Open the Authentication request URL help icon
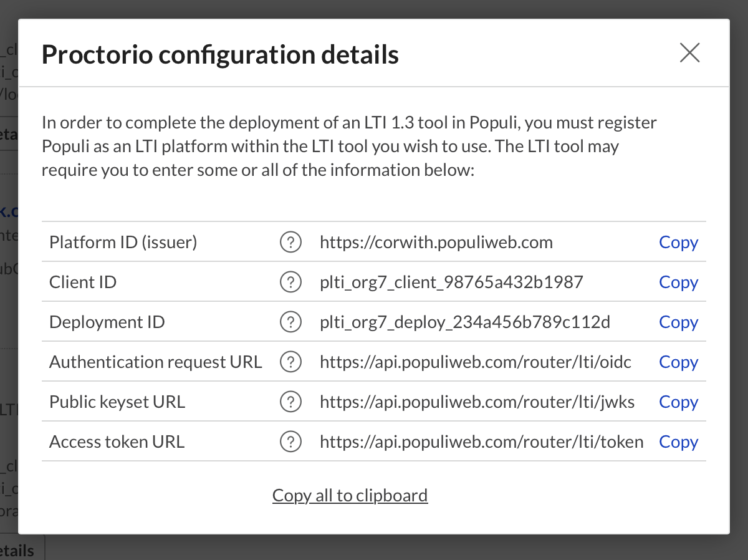 (290, 362)
